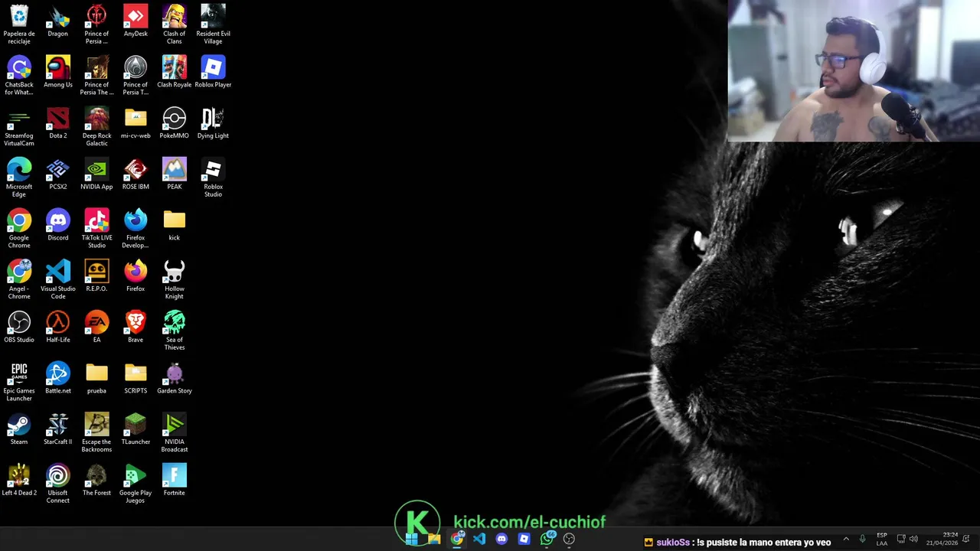Open the Visual Studio Code desktop icon
This screenshot has height=551, width=980.
coord(58,280)
